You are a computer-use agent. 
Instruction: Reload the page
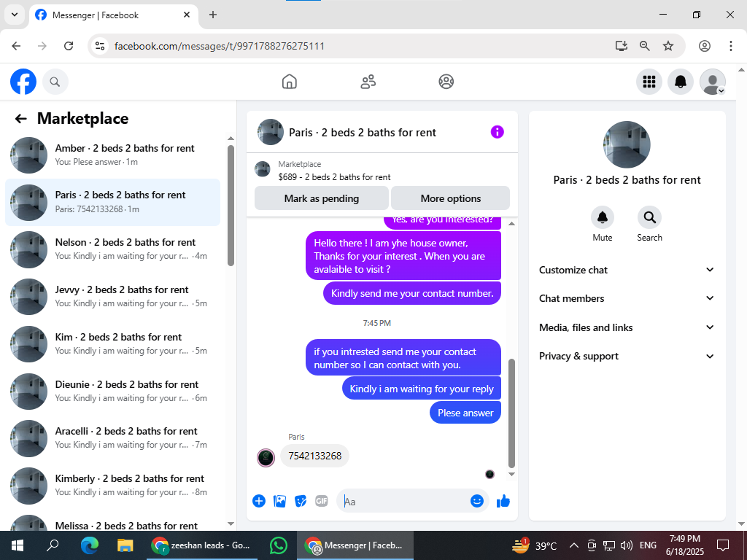(69, 46)
